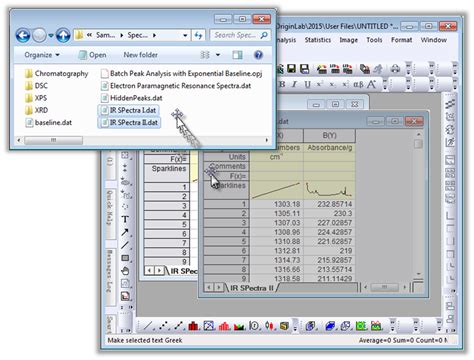Viewport: 474px width, 360px height.
Task: Click the Print icon in Origin toolbar
Action: click(x=395, y=69)
